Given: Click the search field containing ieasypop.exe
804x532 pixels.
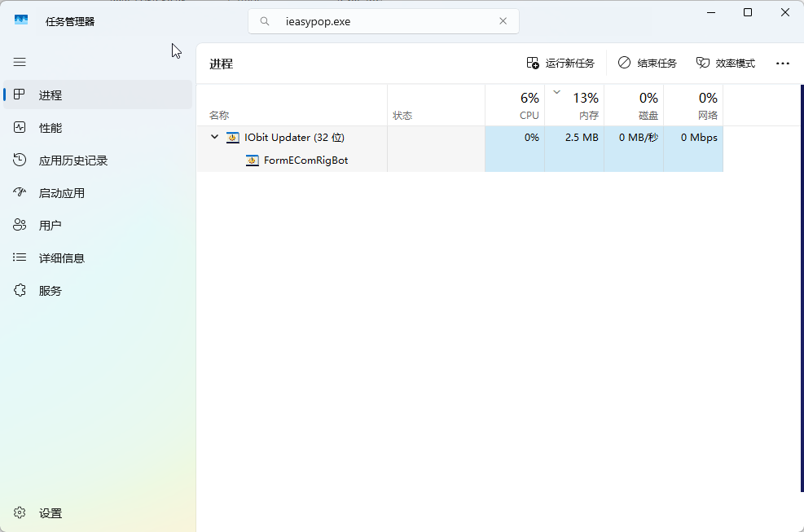Looking at the screenshot, I should point(383,21).
